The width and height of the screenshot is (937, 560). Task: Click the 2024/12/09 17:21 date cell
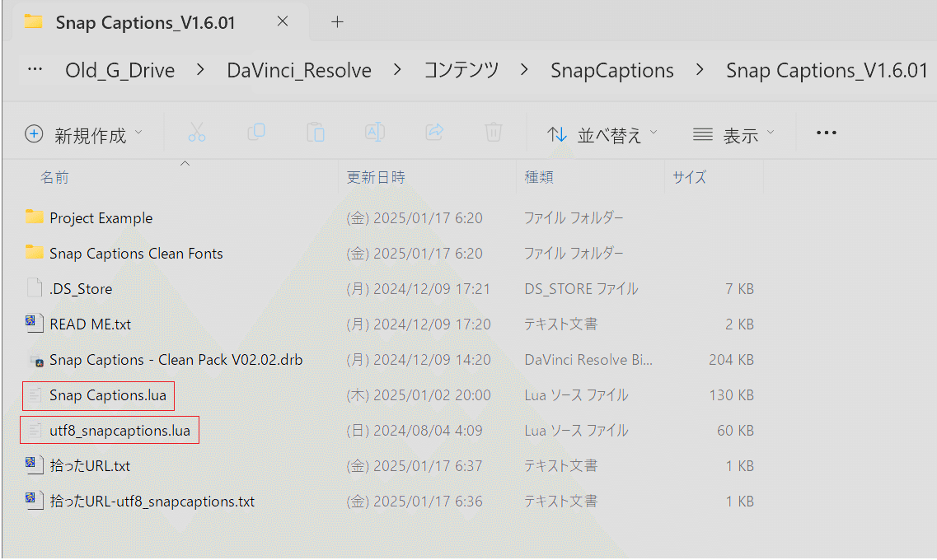419,289
